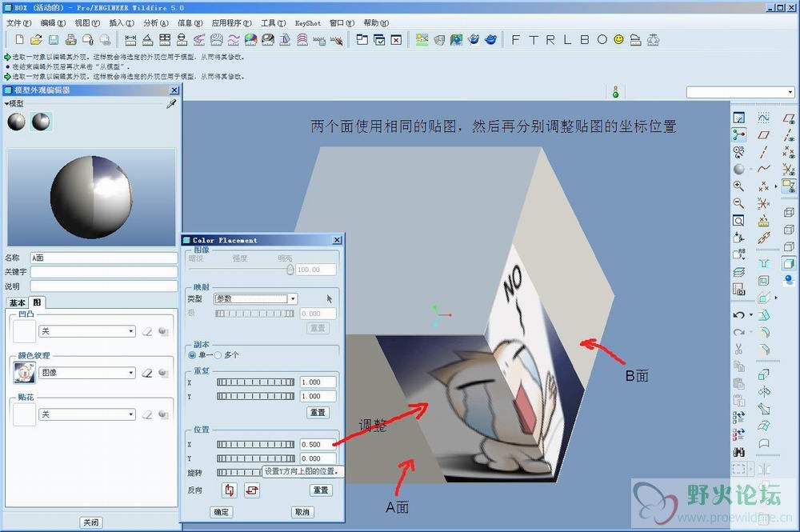
Task: Select the T top view icon
Action: click(x=533, y=40)
